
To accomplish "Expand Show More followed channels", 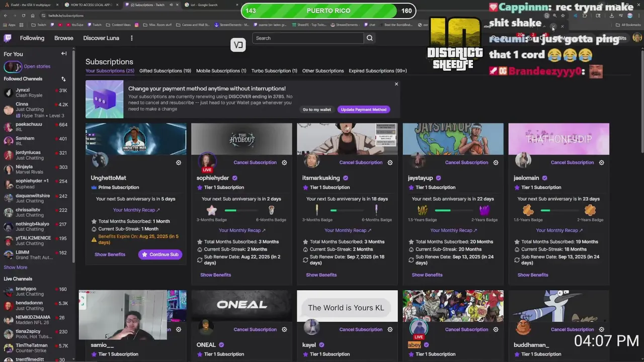I will [x=16, y=267].
